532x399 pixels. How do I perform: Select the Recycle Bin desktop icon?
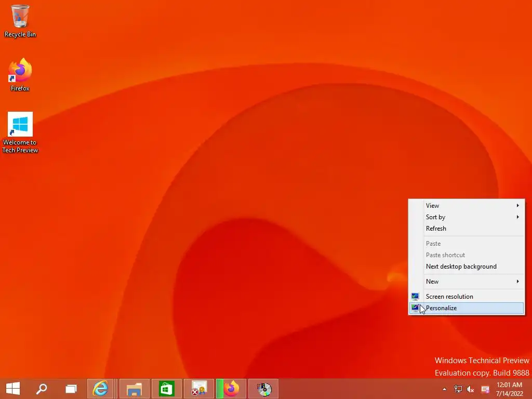(20, 21)
